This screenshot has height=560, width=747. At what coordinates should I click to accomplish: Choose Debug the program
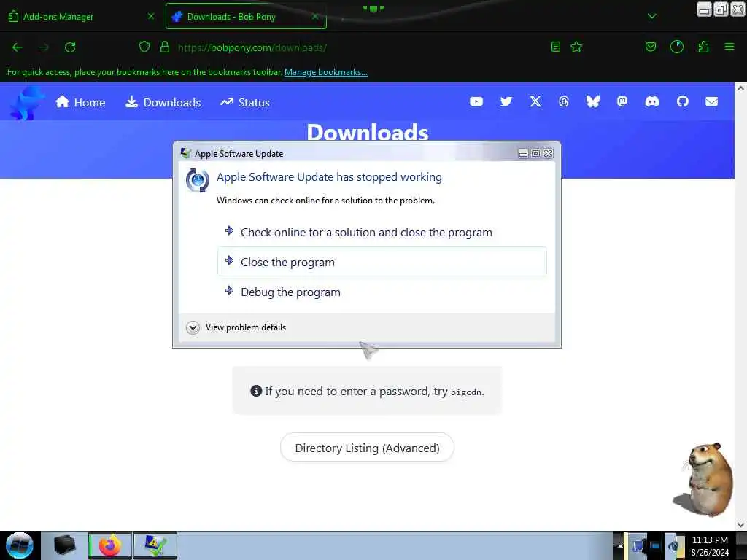tap(382, 292)
